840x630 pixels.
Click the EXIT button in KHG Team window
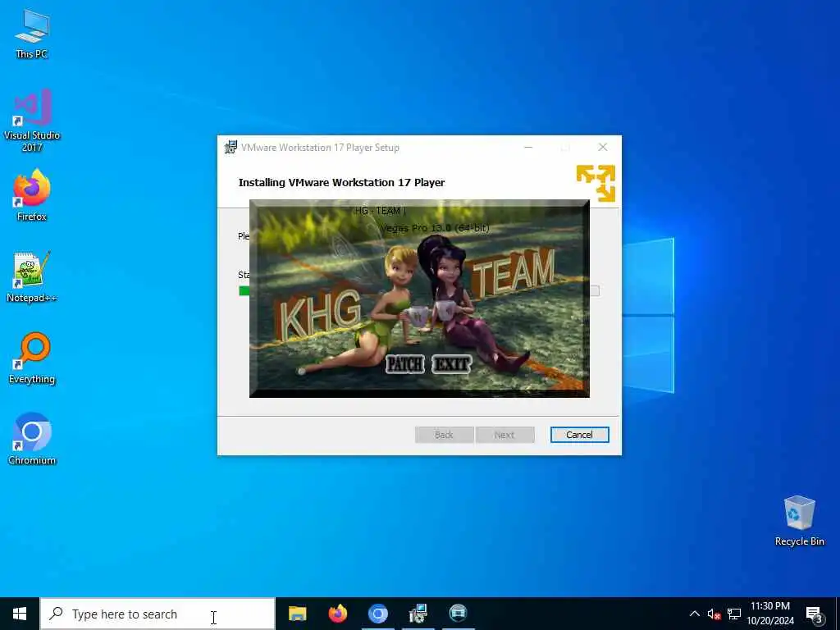point(452,364)
